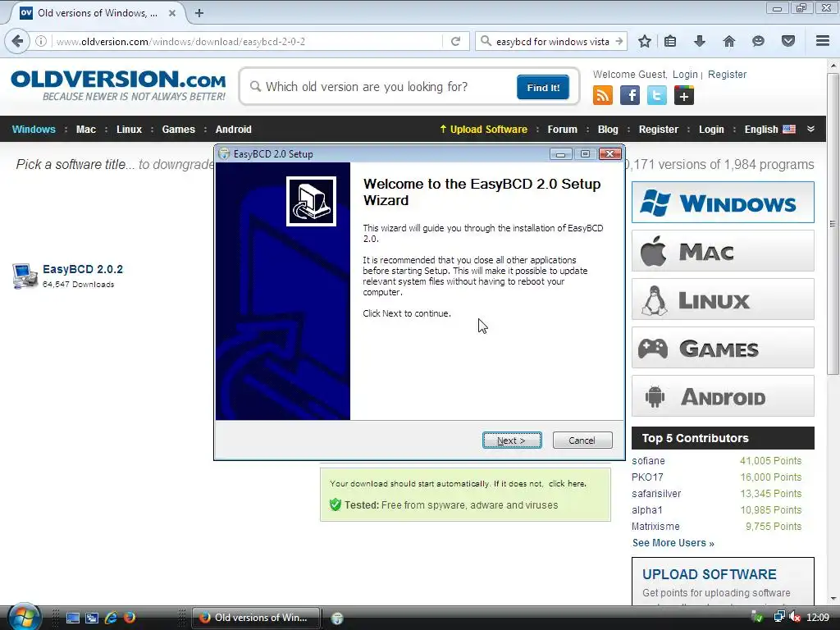The width and height of the screenshot is (840, 630).
Task: Open the Pocket icon in toolbar
Action: (x=788, y=41)
